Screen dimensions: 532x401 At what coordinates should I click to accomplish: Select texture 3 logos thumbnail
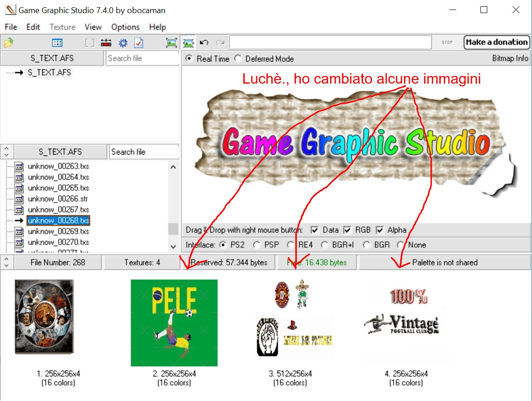point(294,319)
